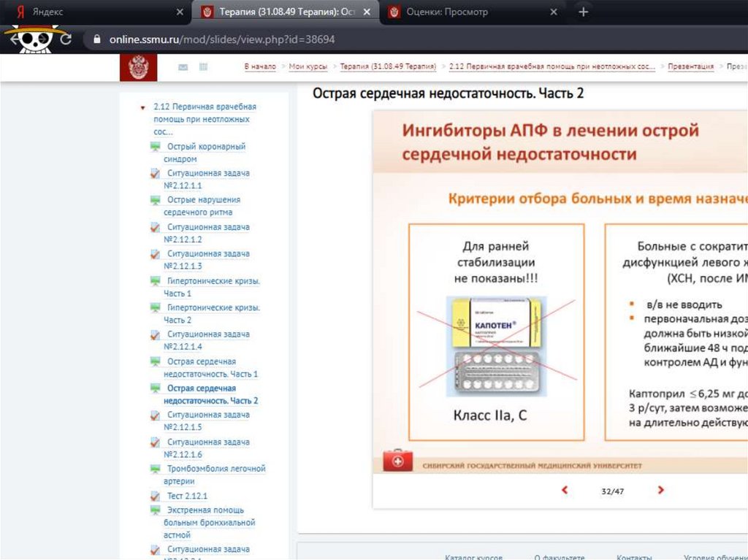Click presentation icon beside недостаточность. Часть 2
748x560 pixels.
pyautogui.click(x=156, y=388)
